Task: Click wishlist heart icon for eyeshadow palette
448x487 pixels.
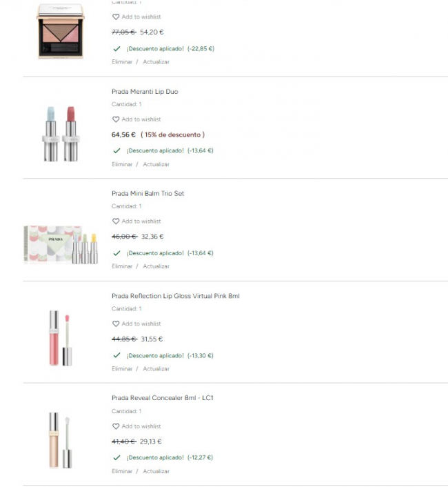Action: [x=116, y=17]
